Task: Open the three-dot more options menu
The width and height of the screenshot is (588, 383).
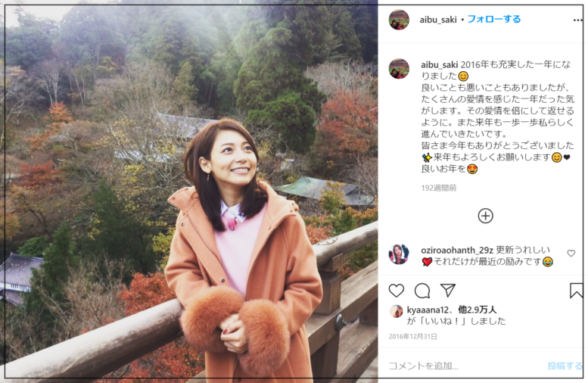Action: click(x=578, y=20)
